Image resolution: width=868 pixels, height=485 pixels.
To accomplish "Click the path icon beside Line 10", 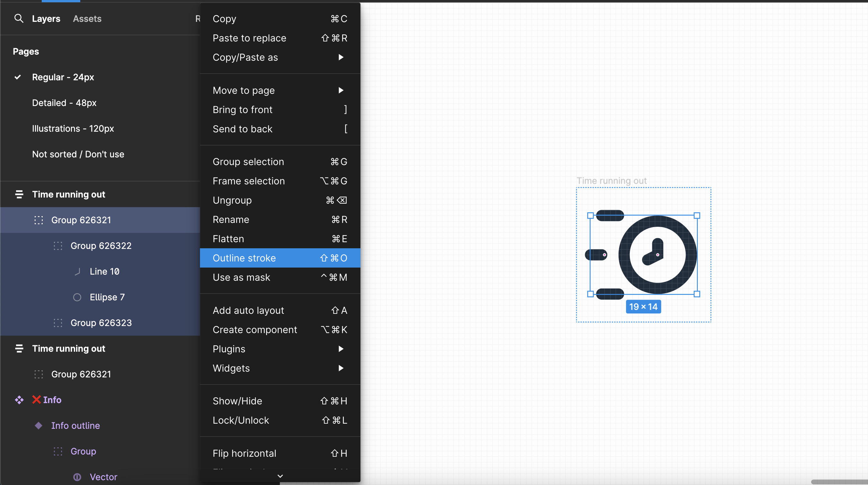I will (77, 271).
